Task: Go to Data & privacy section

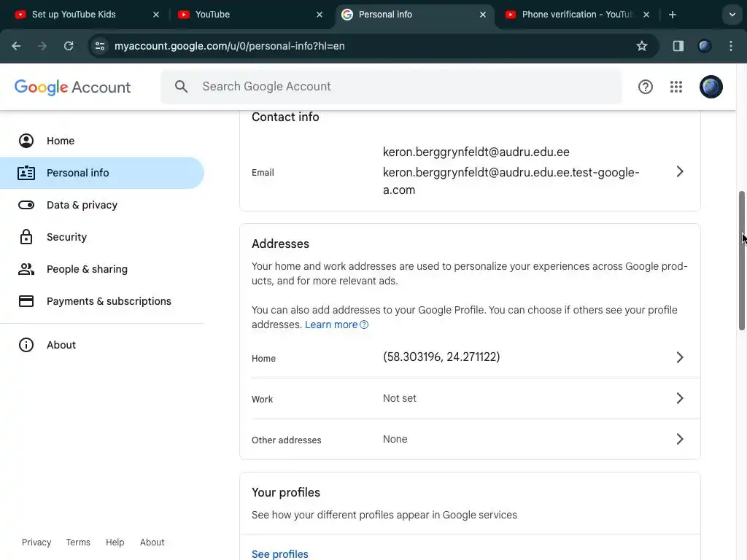Action: 82,205
